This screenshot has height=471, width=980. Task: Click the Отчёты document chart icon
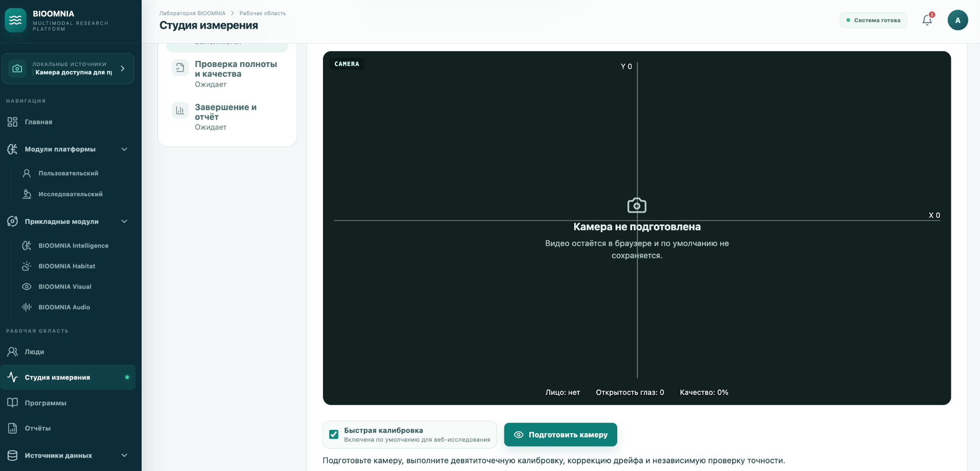click(12, 428)
